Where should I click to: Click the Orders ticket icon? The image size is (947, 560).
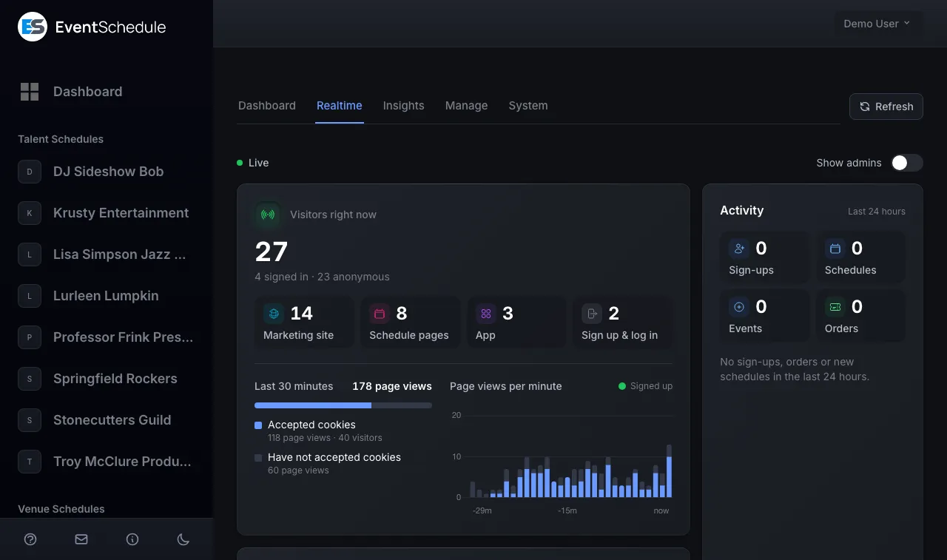pos(835,307)
